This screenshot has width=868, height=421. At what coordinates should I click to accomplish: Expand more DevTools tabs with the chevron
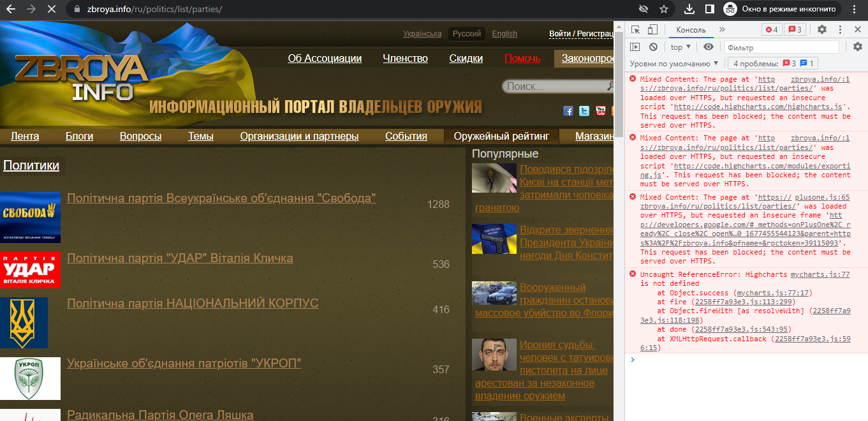[722, 29]
